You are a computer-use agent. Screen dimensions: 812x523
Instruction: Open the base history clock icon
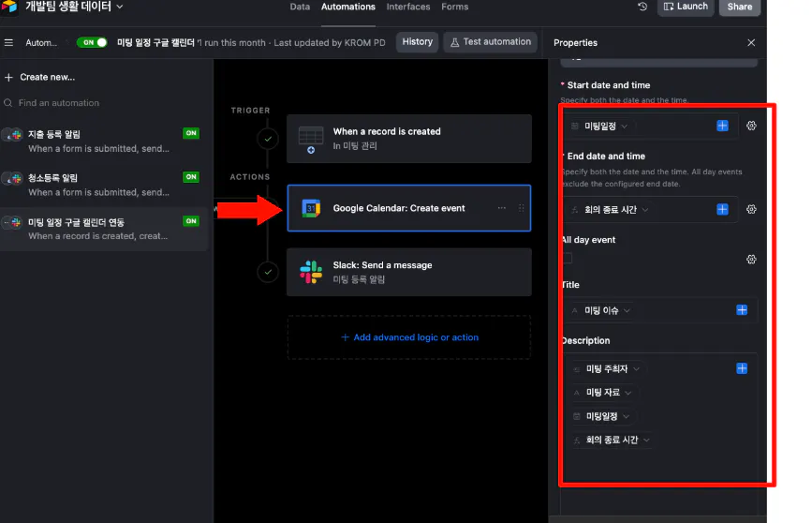click(642, 7)
